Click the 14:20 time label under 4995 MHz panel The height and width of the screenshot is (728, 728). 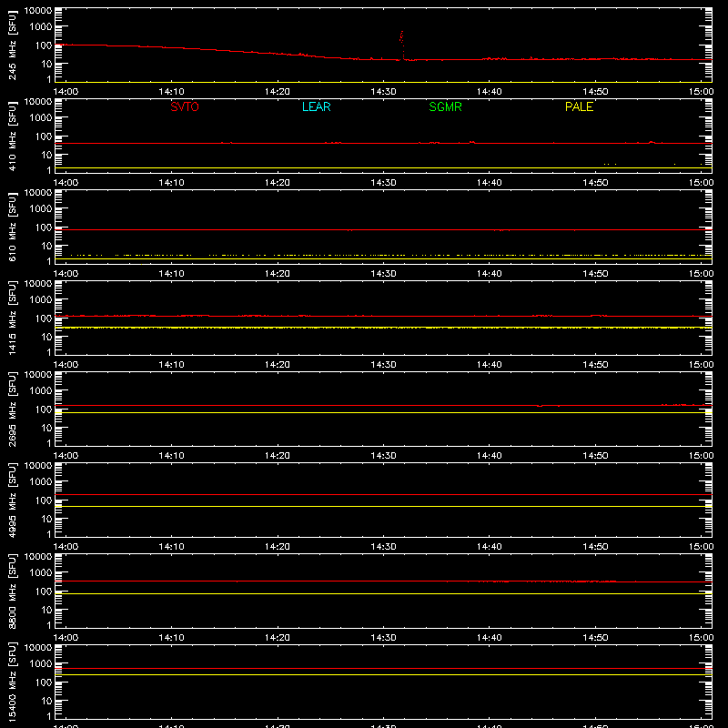point(278,547)
